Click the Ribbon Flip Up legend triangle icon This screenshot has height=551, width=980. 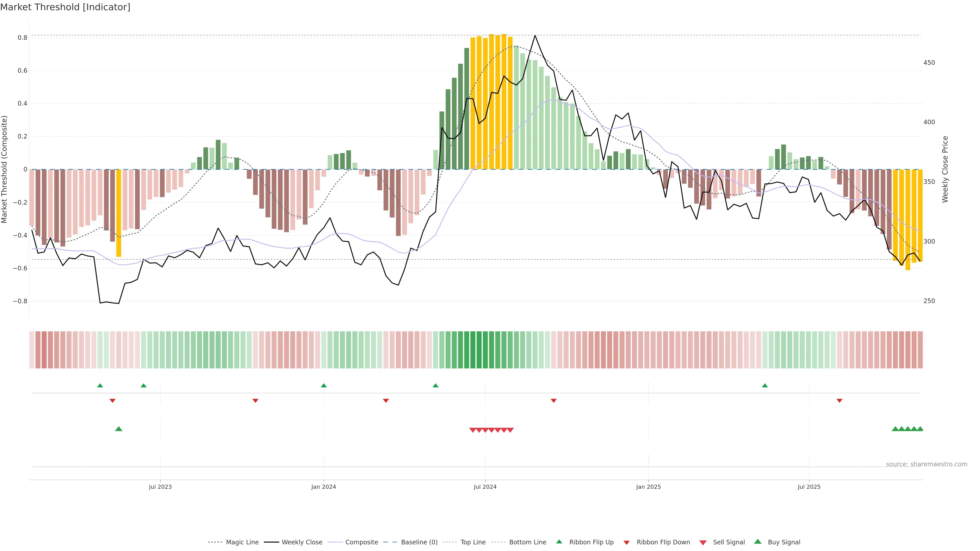click(559, 542)
